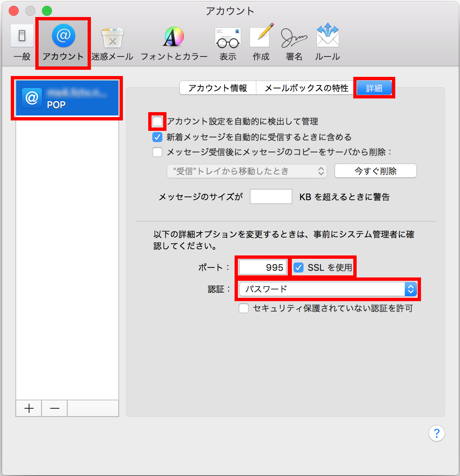Open the 作成 composing preferences
This screenshot has width=460, height=476.
pos(261,42)
